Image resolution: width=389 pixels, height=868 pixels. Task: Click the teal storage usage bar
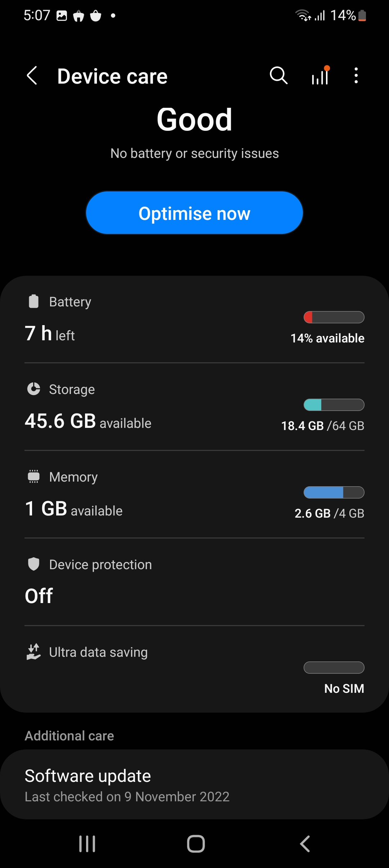334,405
